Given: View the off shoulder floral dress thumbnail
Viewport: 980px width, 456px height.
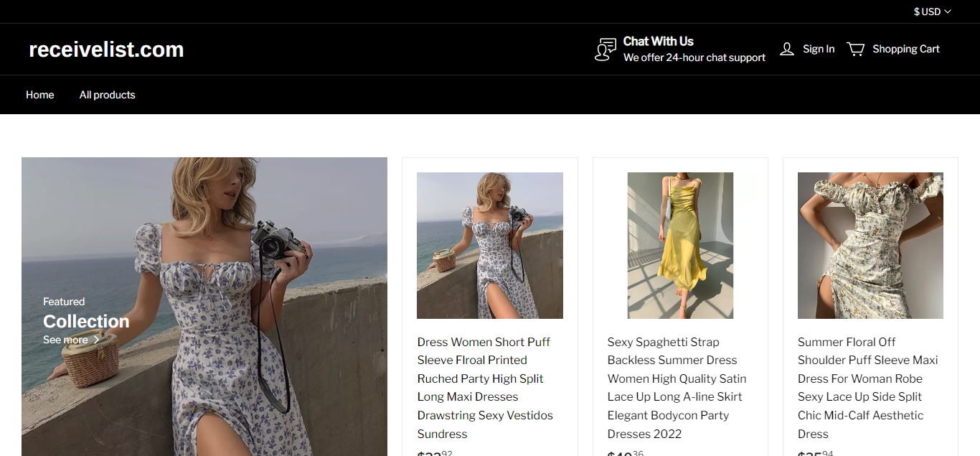Looking at the screenshot, I should click(x=870, y=246).
